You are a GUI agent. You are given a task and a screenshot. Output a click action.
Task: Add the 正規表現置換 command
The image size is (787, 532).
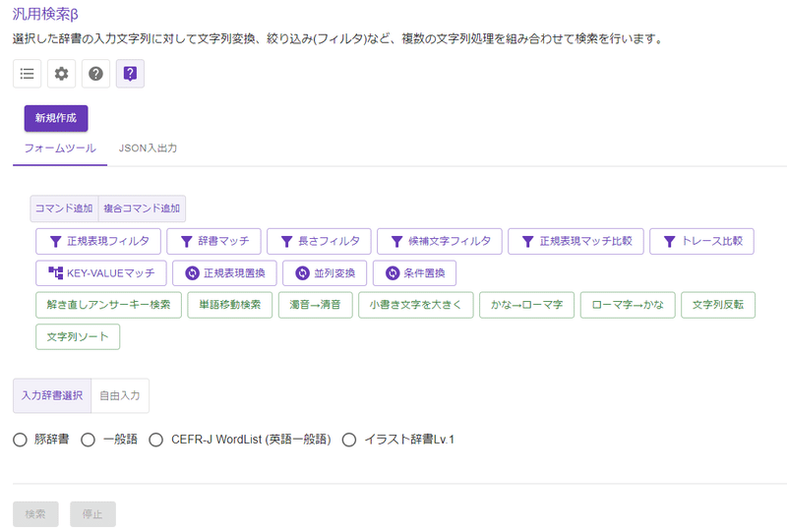(224, 273)
